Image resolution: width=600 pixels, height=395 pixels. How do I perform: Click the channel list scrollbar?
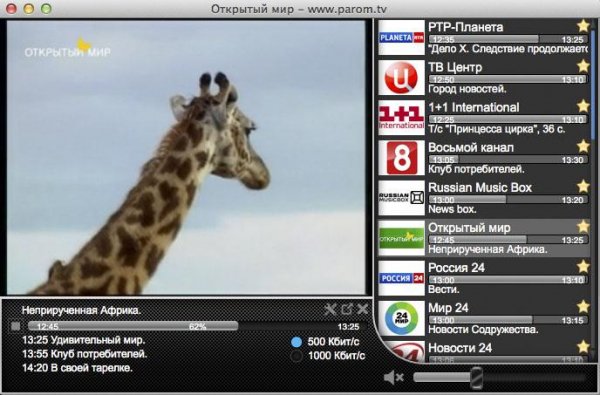593,86
